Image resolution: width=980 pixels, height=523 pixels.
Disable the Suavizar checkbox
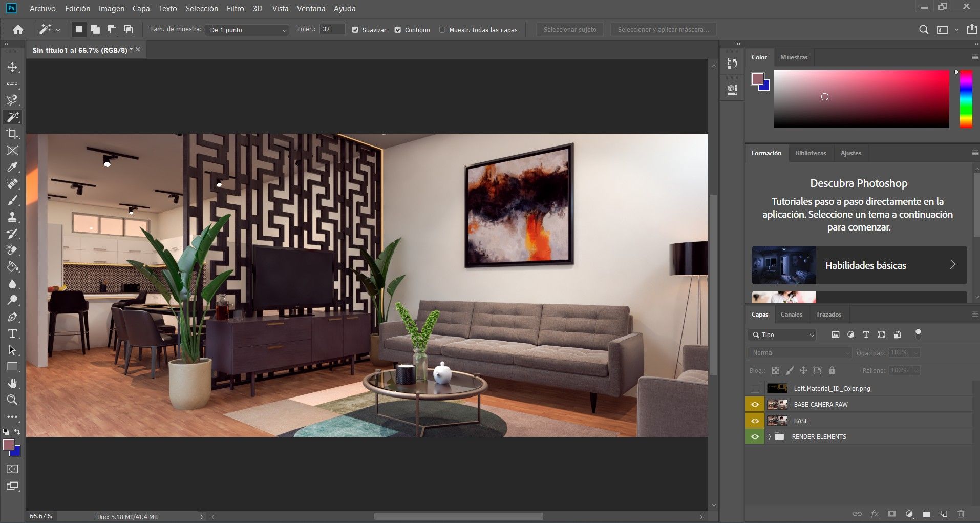point(355,30)
